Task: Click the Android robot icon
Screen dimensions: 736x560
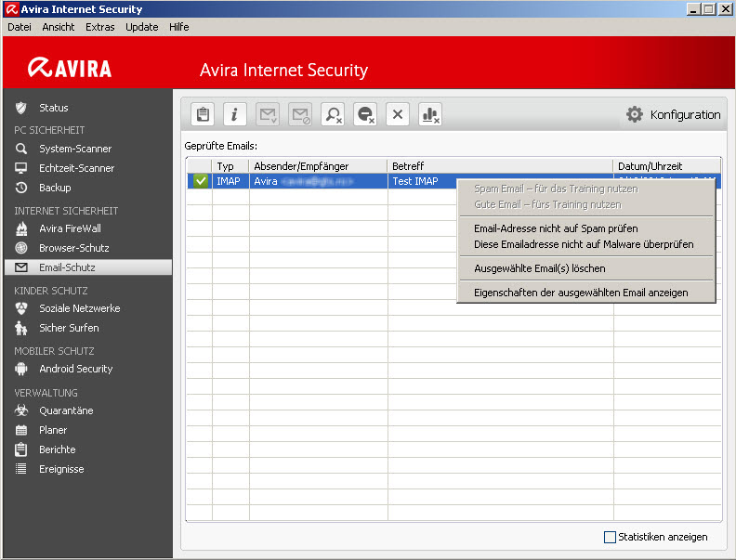Action: (21, 369)
